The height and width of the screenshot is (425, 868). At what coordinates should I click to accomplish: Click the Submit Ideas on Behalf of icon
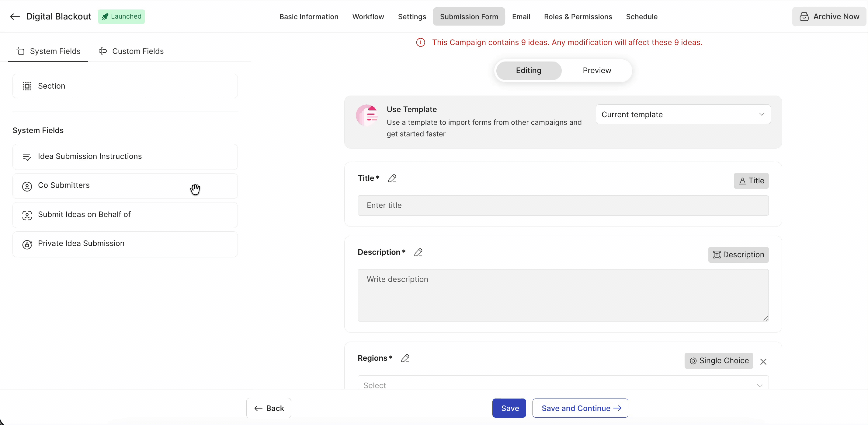[27, 215]
